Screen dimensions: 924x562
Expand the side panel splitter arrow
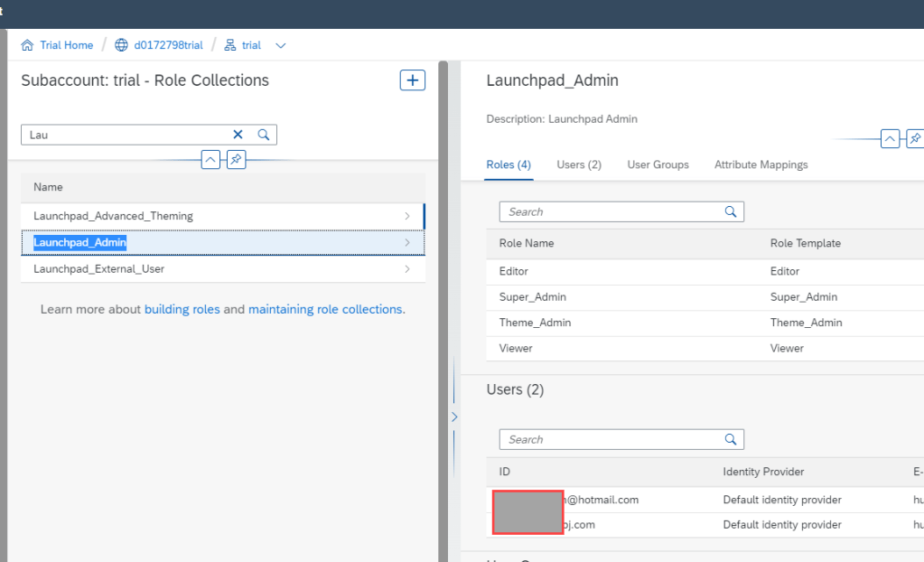coord(453,417)
